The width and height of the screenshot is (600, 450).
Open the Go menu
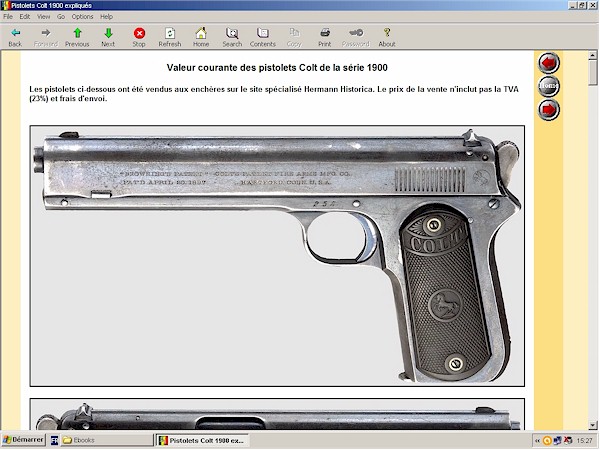pyautogui.click(x=61, y=16)
